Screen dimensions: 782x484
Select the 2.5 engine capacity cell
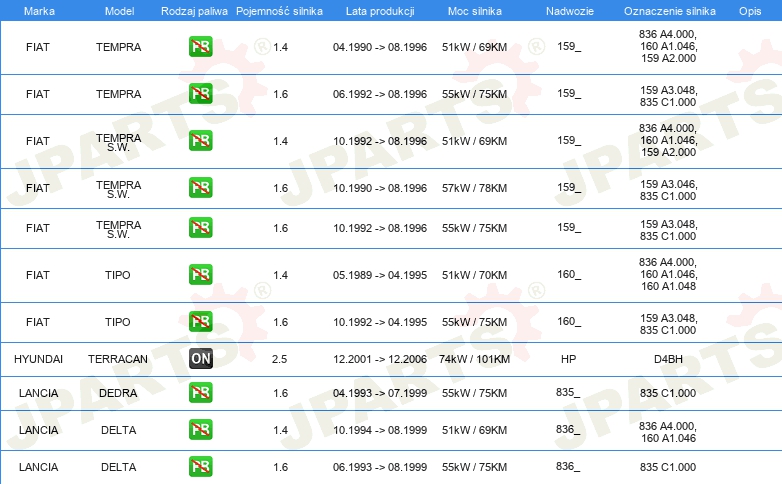tap(279, 359)
